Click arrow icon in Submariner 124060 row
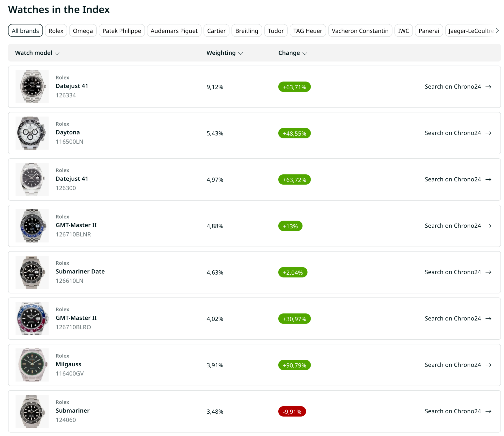The image size is (504, 436). coord(488,411)
